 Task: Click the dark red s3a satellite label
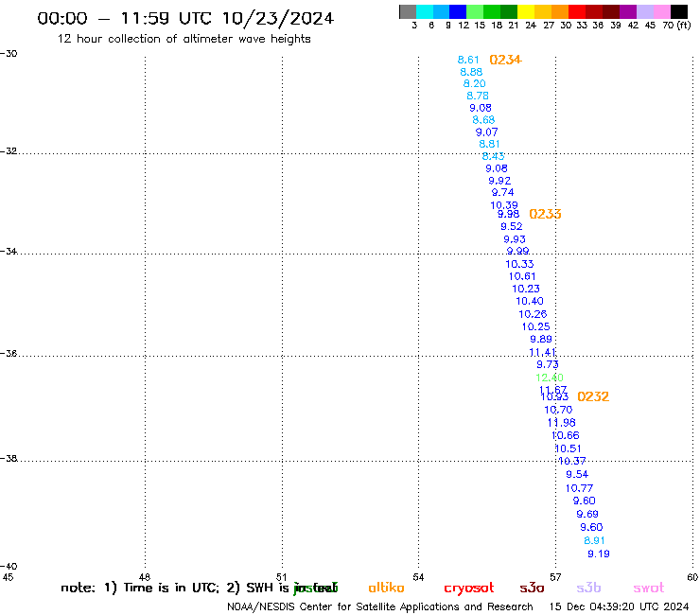tap(532, 588)
